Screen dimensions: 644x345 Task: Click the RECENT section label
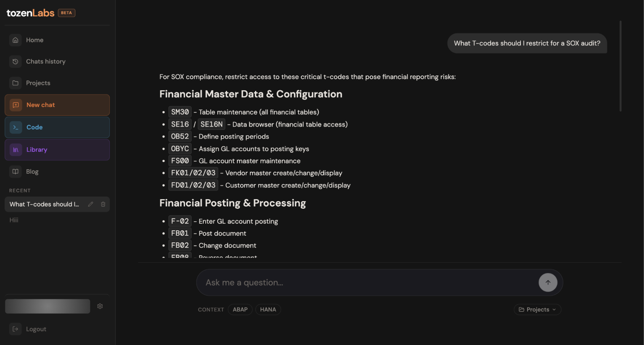(x=20, y=191)
